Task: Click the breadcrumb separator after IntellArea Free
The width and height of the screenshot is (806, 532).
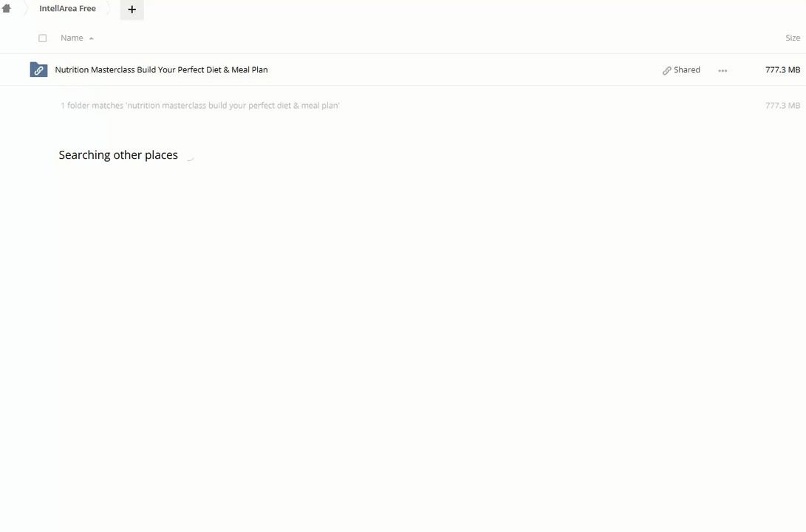Action: [x=111, y=9]
